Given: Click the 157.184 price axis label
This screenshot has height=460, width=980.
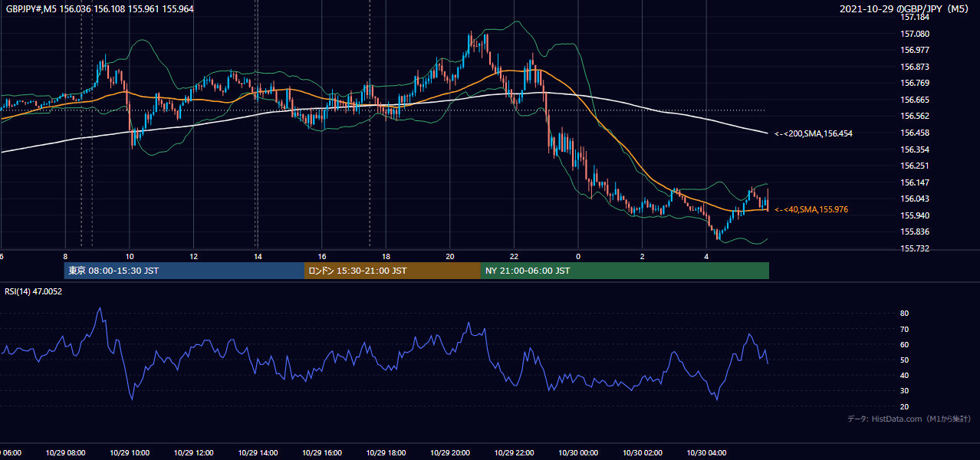Looking at the screenshot, I should (x=915, y=17).
